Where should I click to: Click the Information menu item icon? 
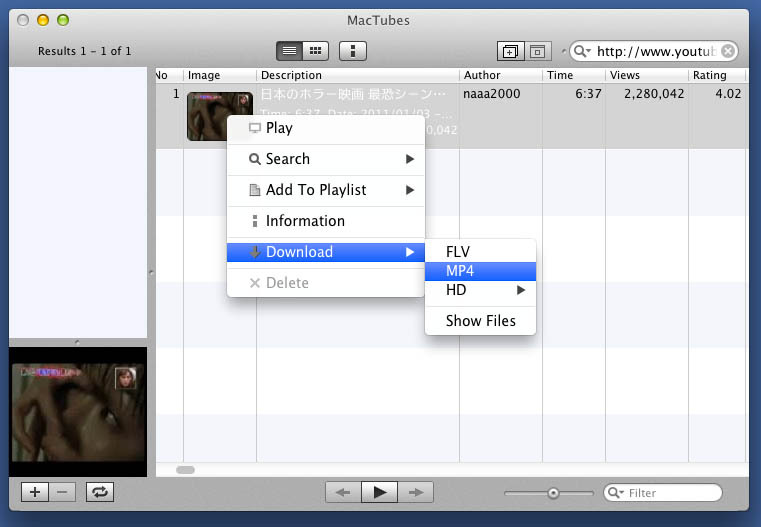255,221
